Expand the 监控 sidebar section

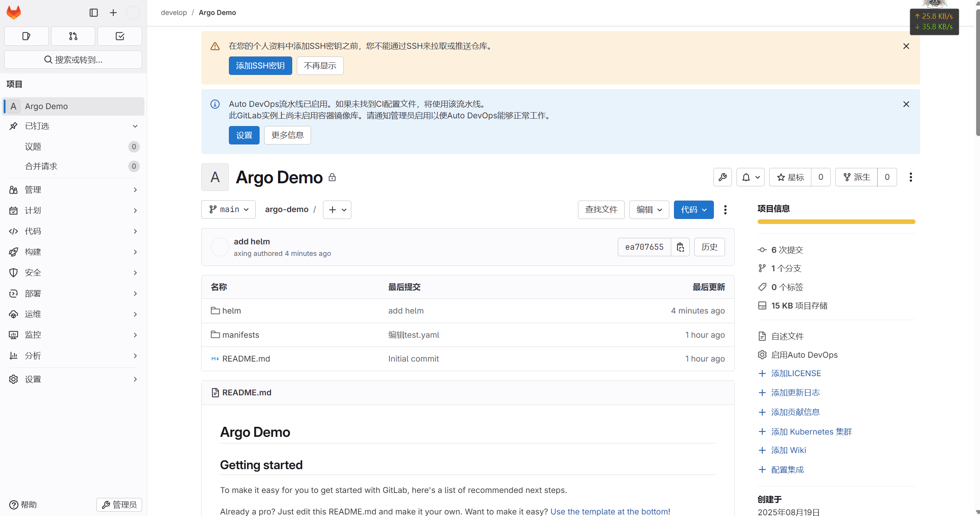pos(73,335)
